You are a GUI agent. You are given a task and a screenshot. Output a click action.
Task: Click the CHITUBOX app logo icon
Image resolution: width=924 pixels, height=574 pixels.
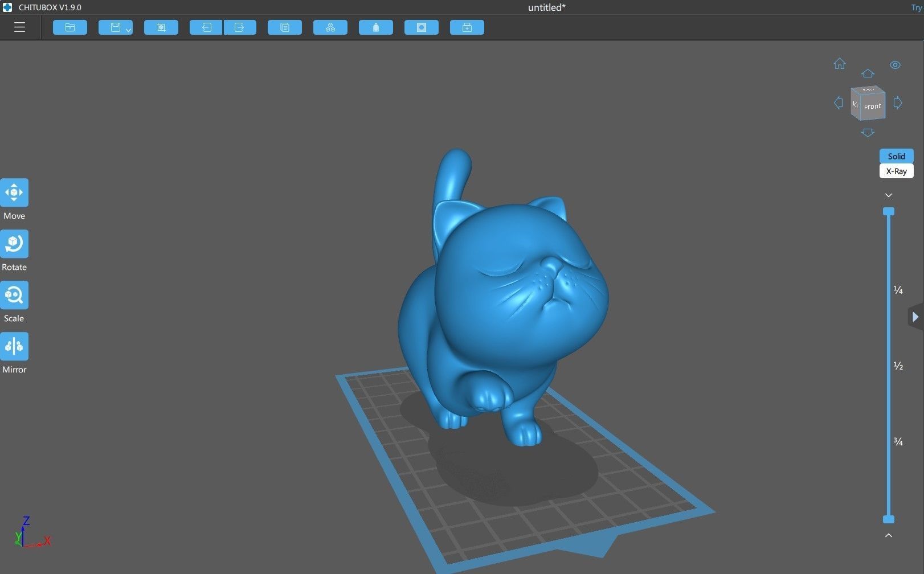[7, 7]
